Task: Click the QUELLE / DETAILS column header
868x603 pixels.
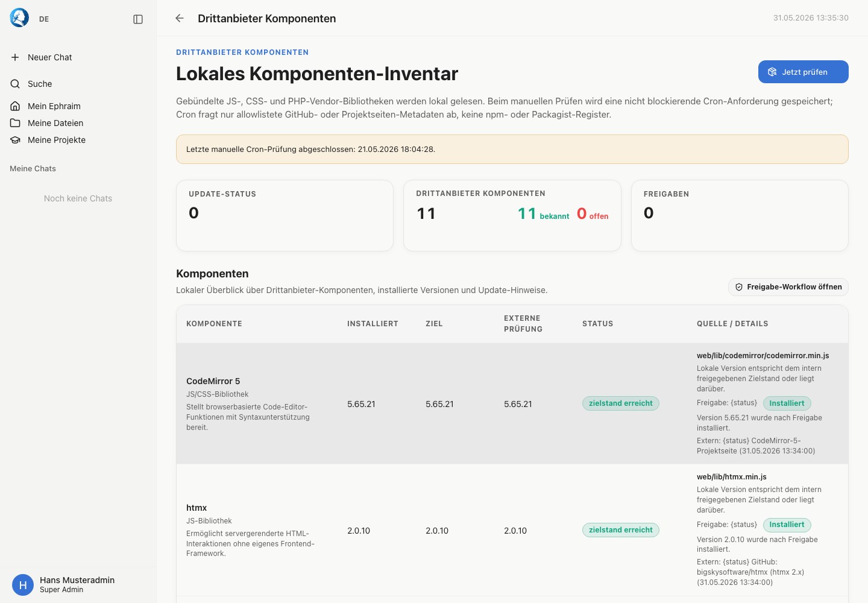Action: [732, 324]
